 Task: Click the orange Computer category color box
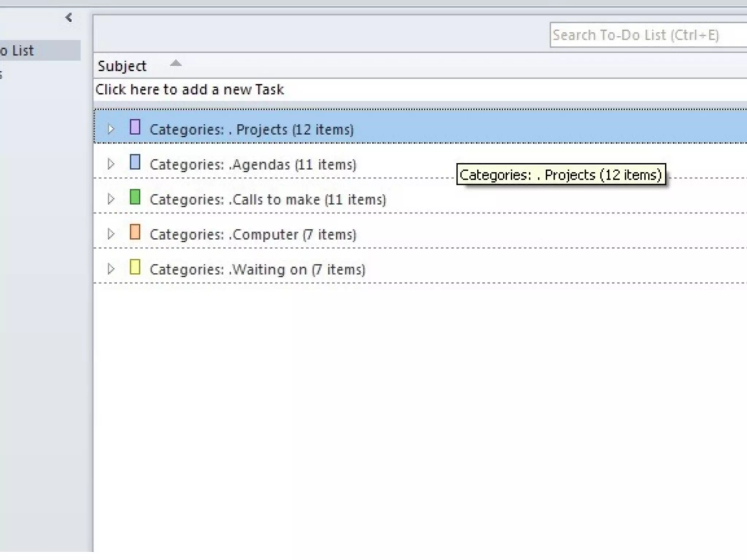pos(135,232)
